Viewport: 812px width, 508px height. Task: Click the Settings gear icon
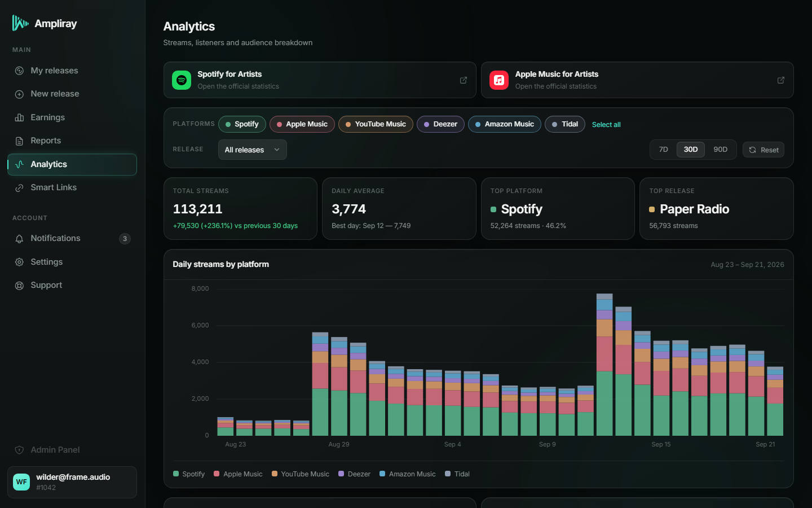[19, 262]
